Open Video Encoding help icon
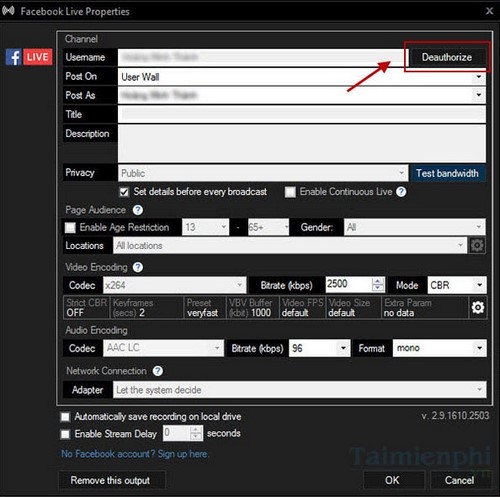500x497 pixels. 138,267
